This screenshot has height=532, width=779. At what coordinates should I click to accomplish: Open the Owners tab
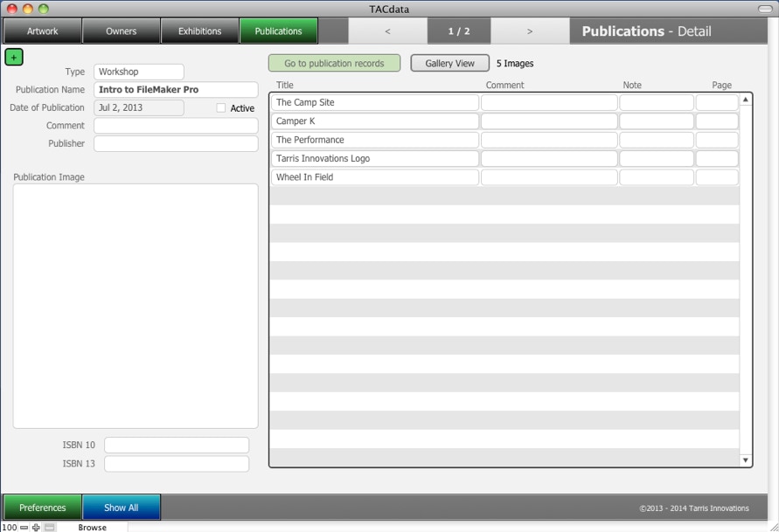tap(121, 31)
